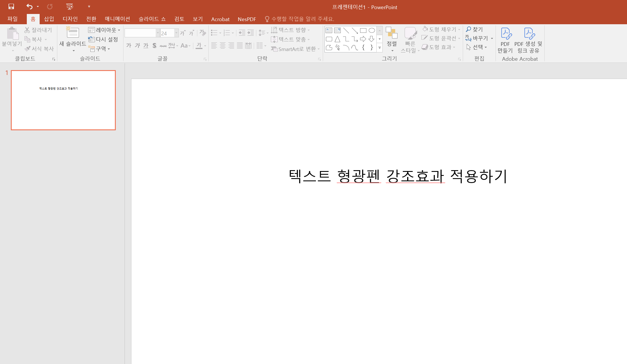Click 복사 copy button
The image size is (627, 364).
34,39
